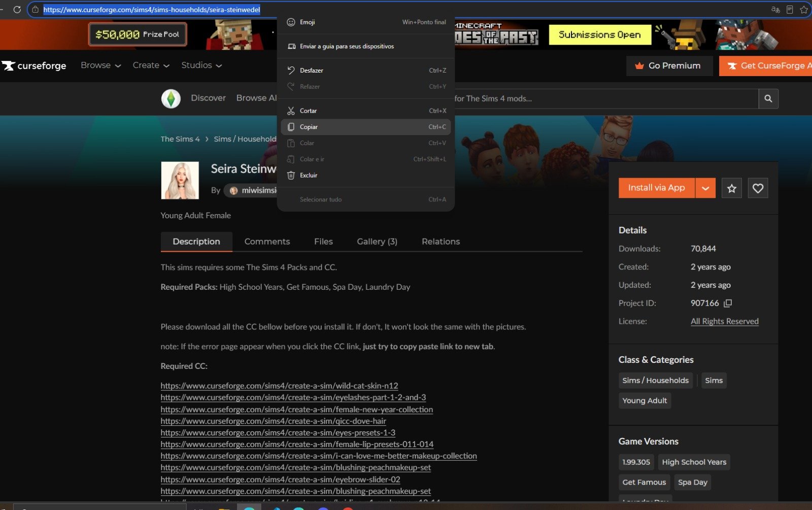Viewport: 812px width, 510px height.
Task: Click the Install via App button
Action: [x=657, y=188]
